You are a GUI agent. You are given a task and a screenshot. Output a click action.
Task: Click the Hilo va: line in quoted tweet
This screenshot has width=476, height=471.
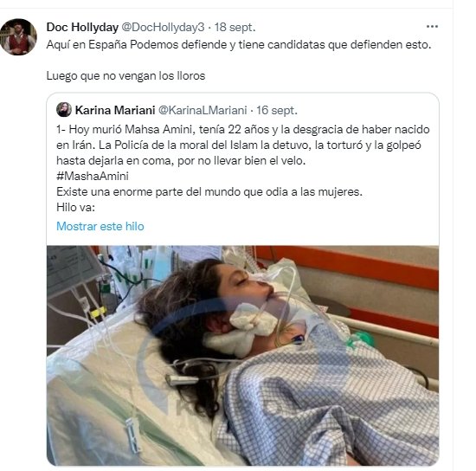(x=75, y=208)
